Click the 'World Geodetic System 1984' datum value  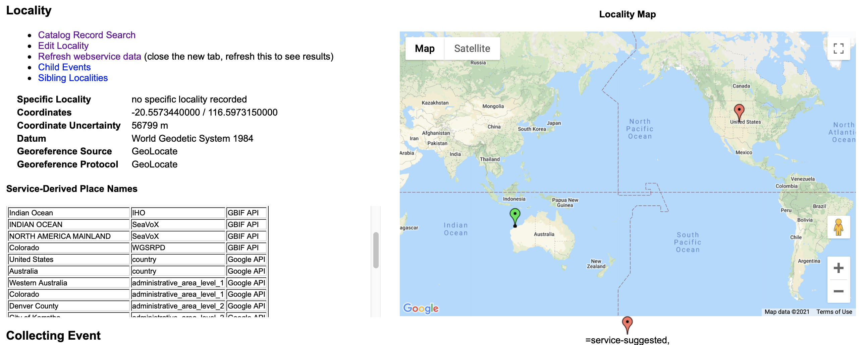[193, 139]
